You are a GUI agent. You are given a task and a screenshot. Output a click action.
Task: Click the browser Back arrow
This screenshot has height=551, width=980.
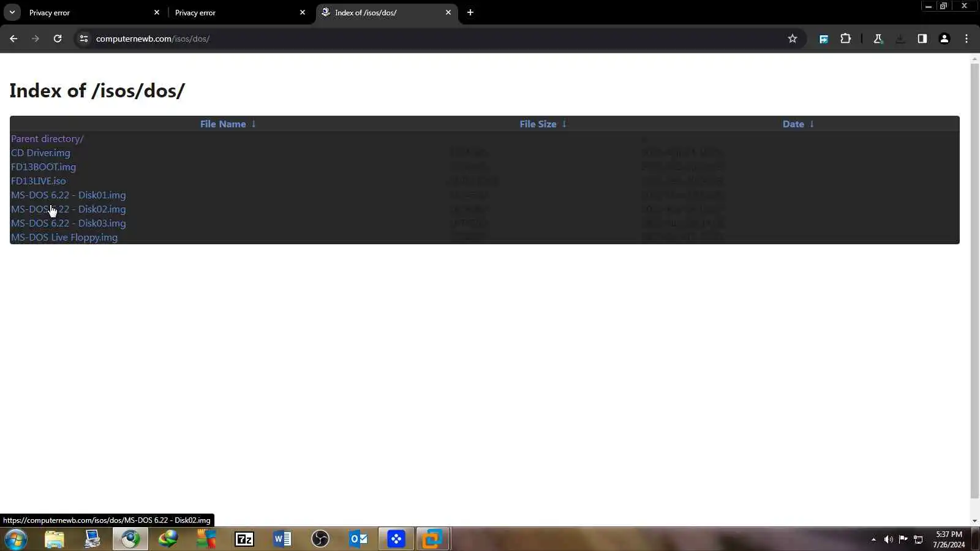click(13, 39)
